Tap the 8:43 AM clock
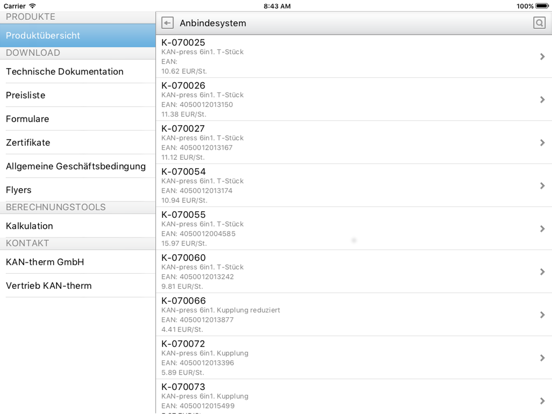This screenshot has width=552, height=414. pyautogui.click(x=277, y=6)
